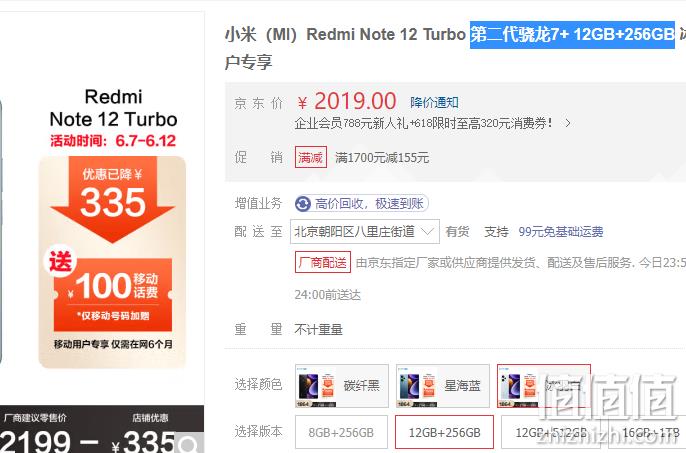Click 99元免基础运费 link

561,232
